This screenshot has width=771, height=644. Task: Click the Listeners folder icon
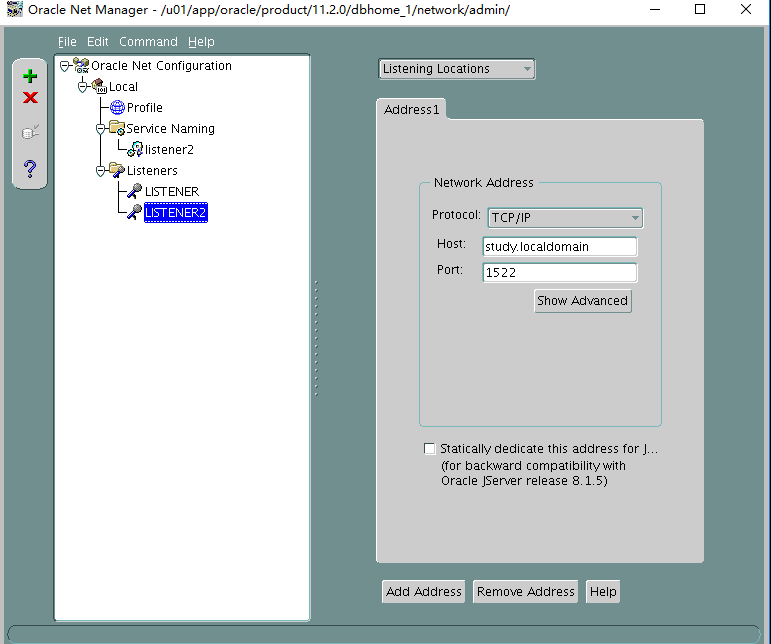click(x=117, y=170)
